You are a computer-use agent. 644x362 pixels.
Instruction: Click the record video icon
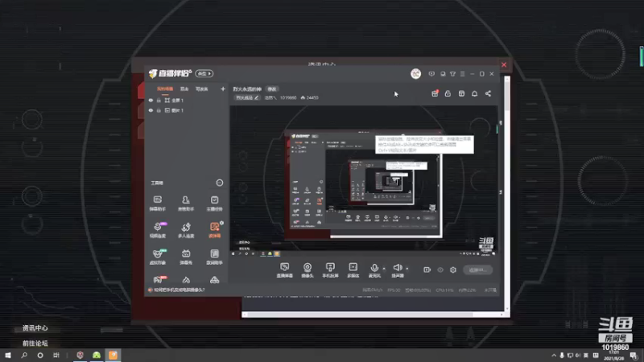tap(427, 269)
